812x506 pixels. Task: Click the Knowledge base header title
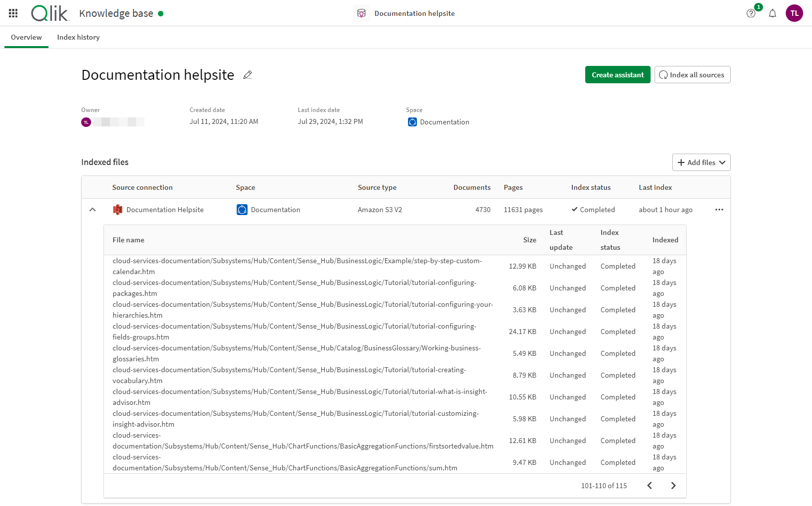point(116,13)
